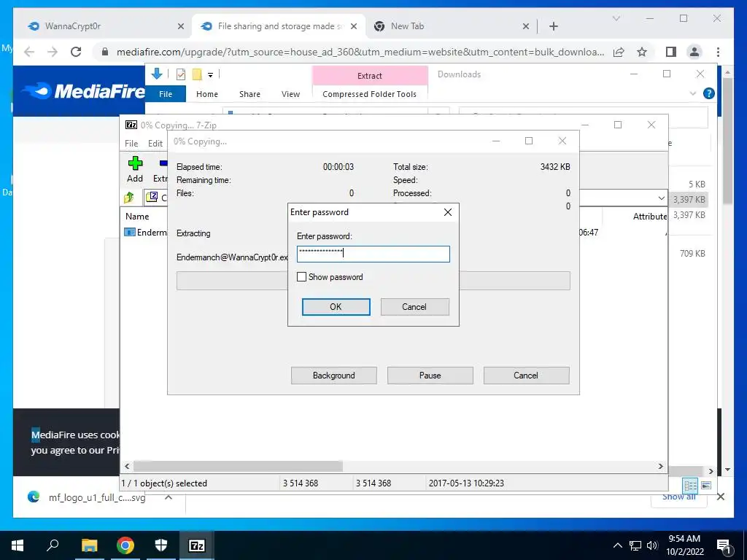Switch to the New Tab browser tab
The height and width of the screenshot is (560, 747).
point(407,26)
